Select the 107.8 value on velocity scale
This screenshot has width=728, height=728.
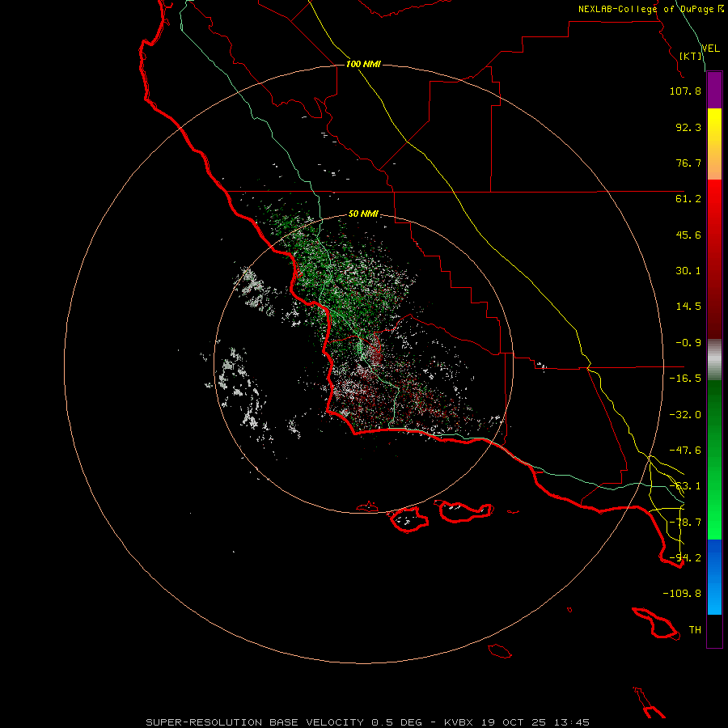click(685, 91)
